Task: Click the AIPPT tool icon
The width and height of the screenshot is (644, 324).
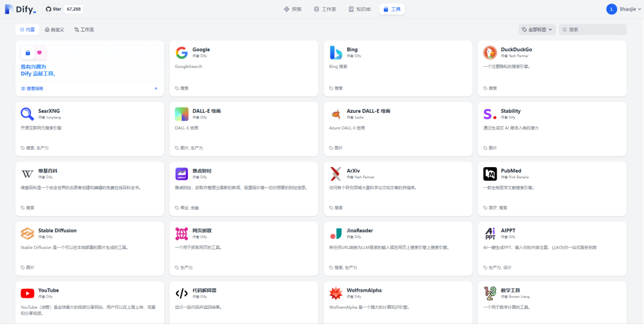Action: [490, 233]
